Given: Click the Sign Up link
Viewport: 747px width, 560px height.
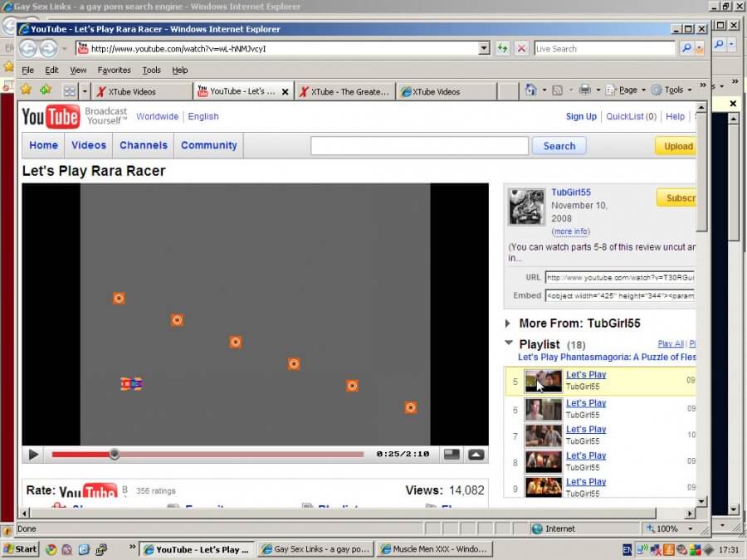Looking at the screenshot, I should 581,116.
